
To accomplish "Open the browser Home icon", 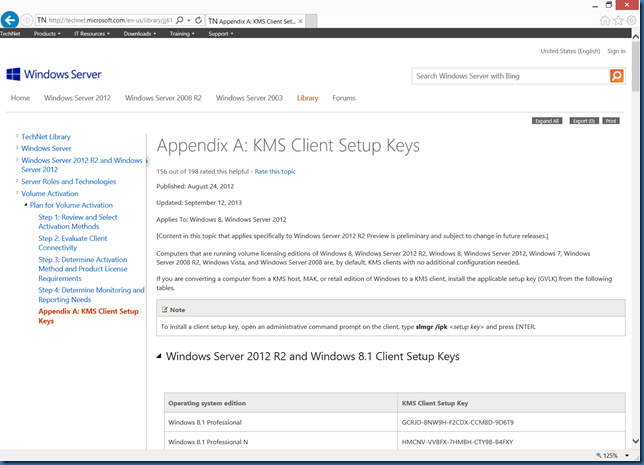I will tap(605, 21).
